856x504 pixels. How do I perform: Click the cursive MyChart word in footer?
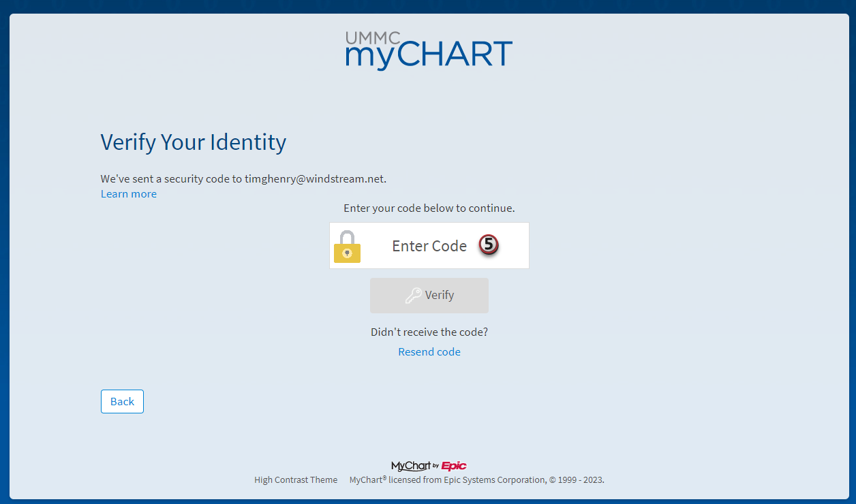click(410, 466)
